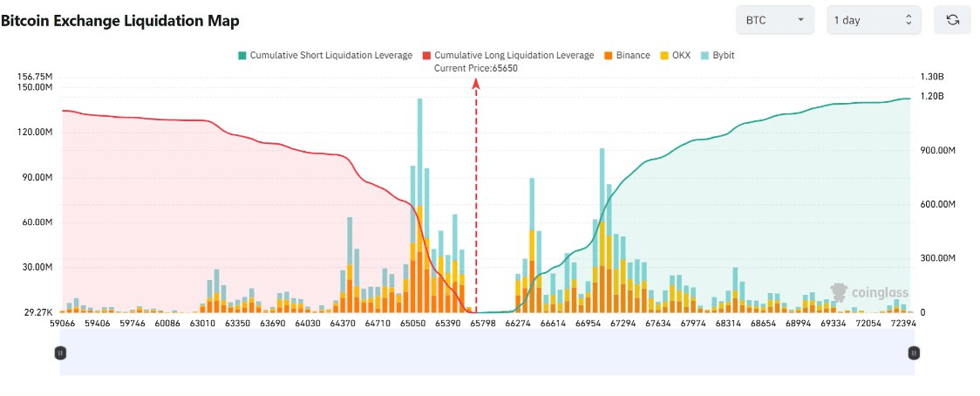
Task: Toggle the Bybit legend series
Action: [718, 55]
